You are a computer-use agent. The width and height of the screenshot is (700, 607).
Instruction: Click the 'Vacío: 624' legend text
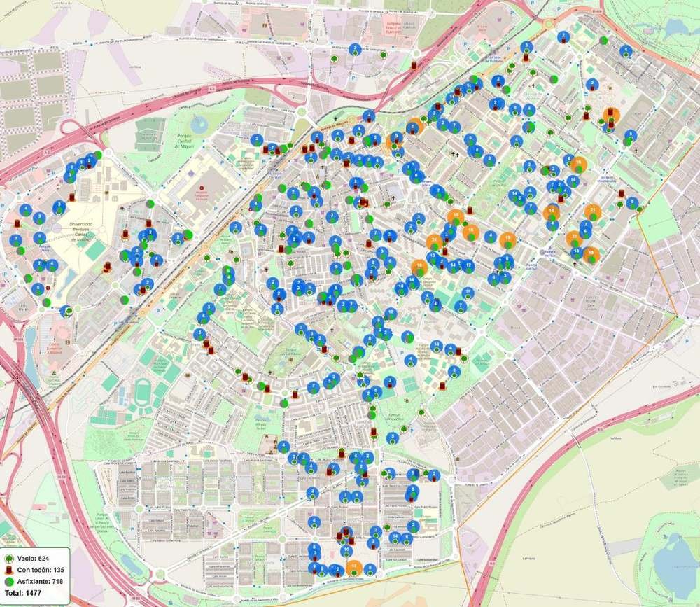(33, 558)
